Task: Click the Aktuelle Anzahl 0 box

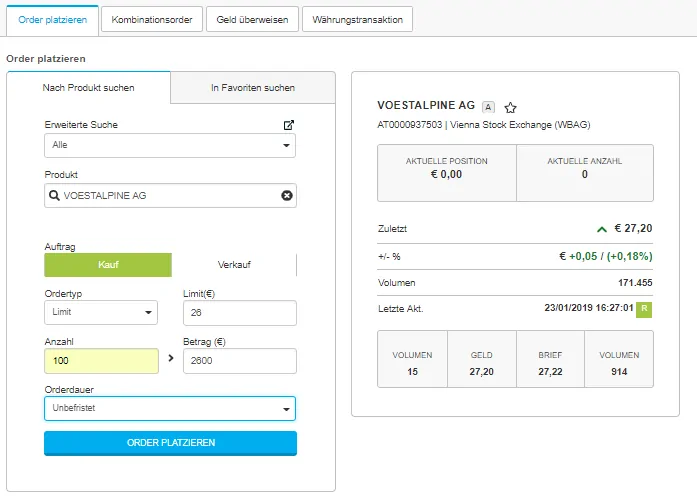Action: (x=585, y=173)
